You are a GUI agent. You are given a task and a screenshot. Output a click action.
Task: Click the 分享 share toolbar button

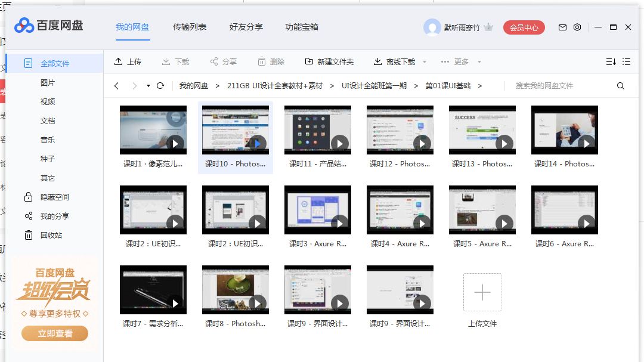pos(224,61)
